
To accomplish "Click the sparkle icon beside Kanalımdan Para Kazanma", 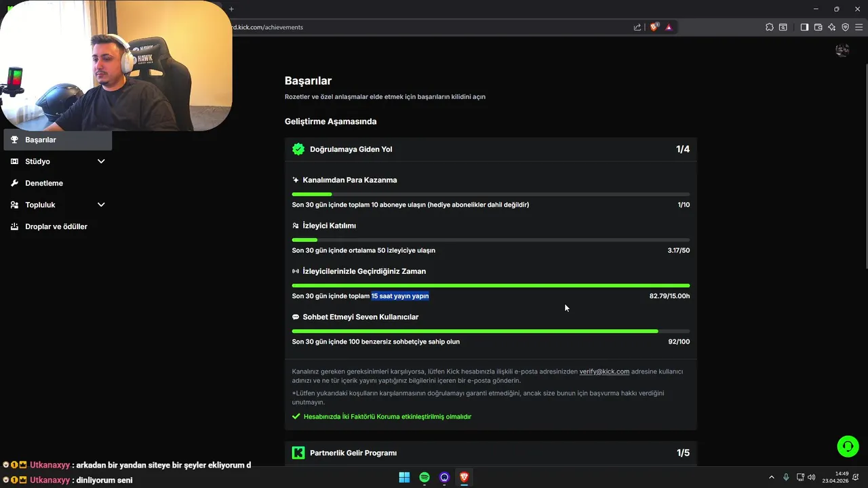I will click(x=295, y=180).
